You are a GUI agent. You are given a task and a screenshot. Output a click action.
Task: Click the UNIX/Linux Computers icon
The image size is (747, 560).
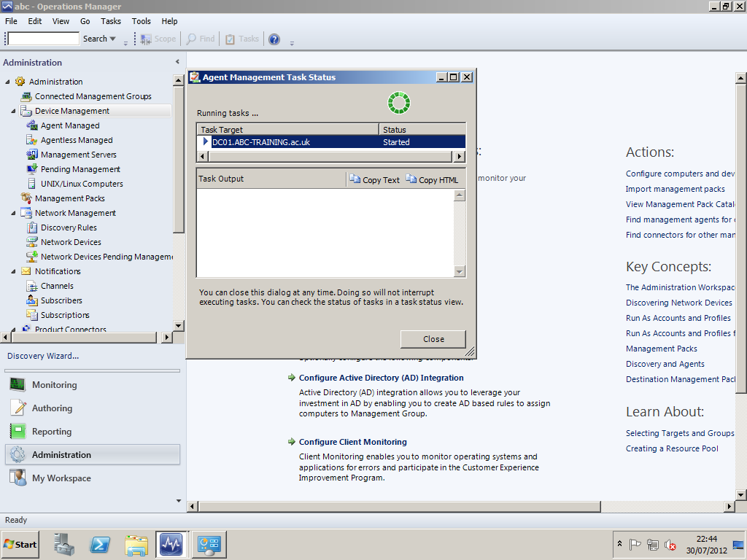[x=32, y=184]
